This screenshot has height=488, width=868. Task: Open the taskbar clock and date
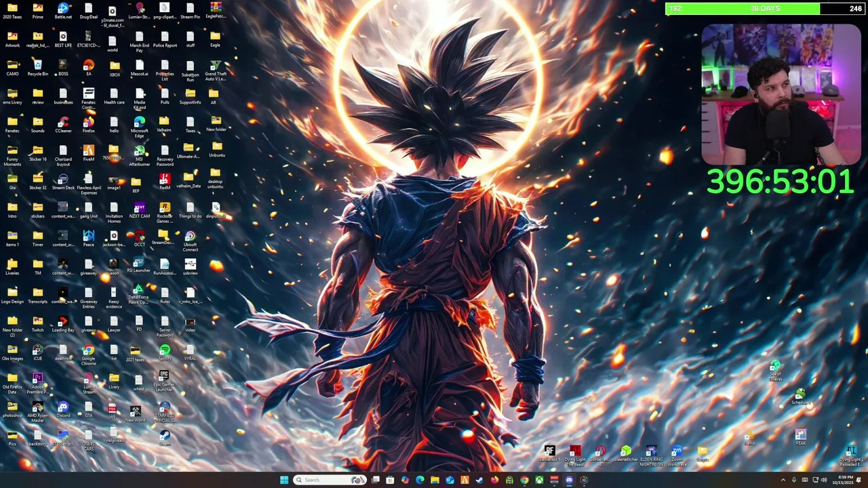[844, 480]
